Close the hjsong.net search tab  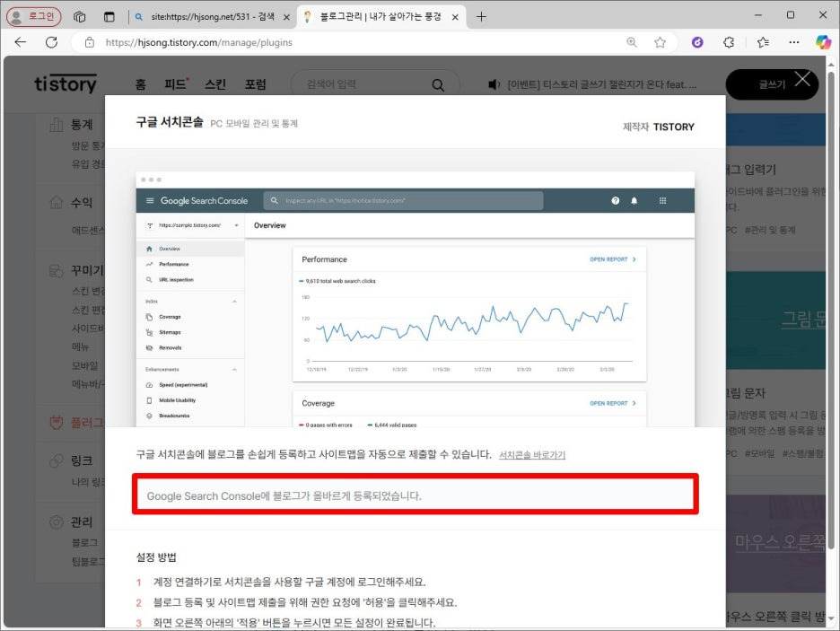point(286,17)
